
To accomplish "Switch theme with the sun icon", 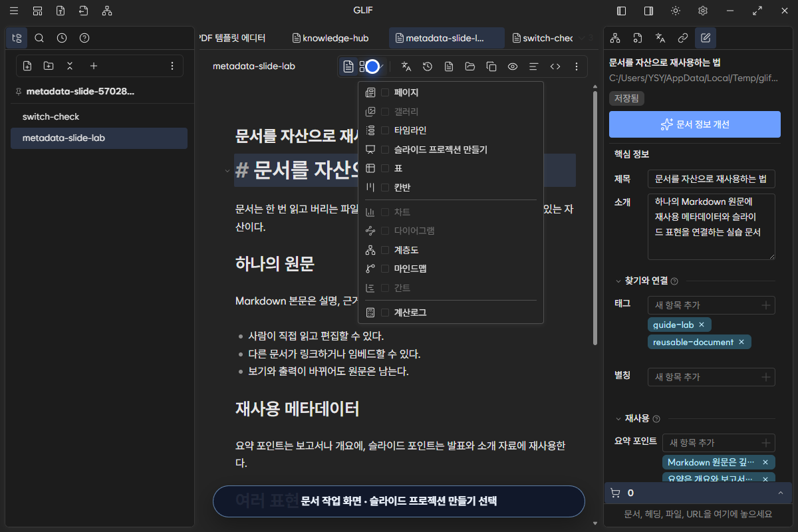I will pyautogui.click(x=676, y=11).
